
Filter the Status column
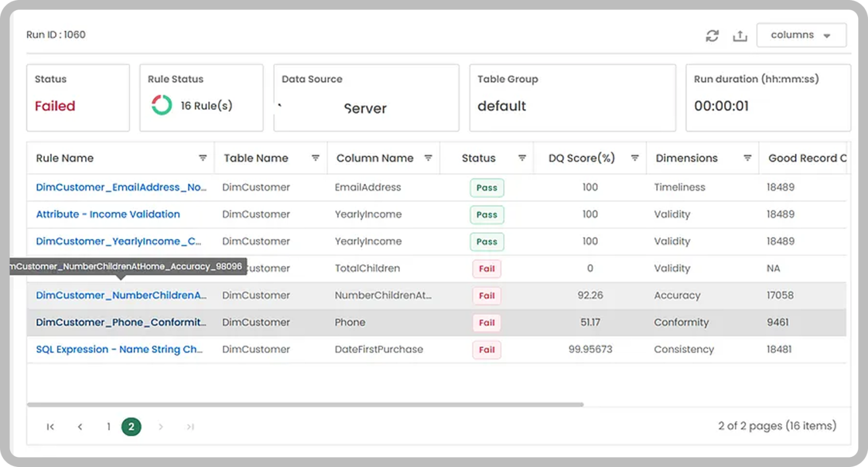(522, 158)
